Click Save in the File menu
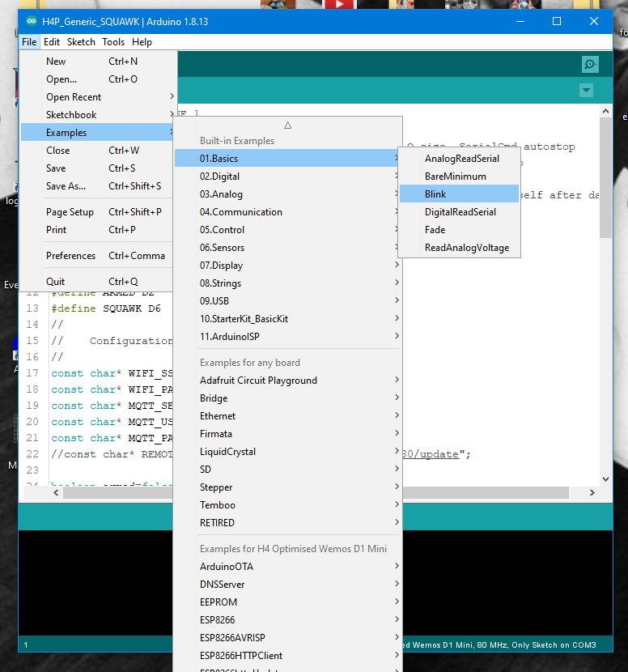628x672 pixels. (98, 168)
